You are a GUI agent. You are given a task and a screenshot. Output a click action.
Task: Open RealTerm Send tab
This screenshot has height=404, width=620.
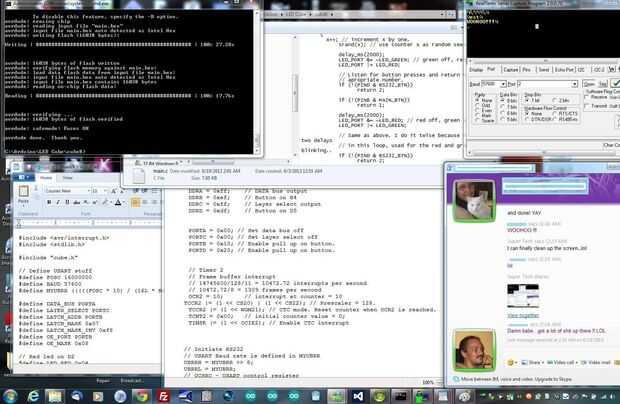544,70
